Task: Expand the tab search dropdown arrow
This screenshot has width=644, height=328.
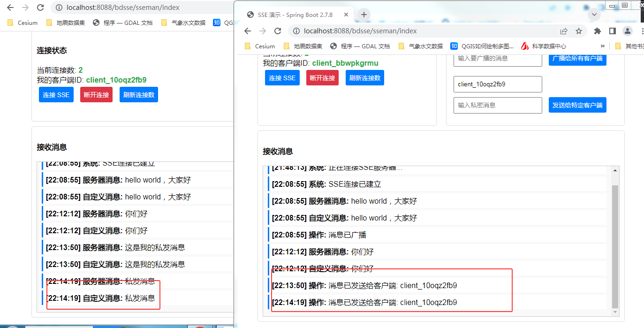Action: pos(594,15)
